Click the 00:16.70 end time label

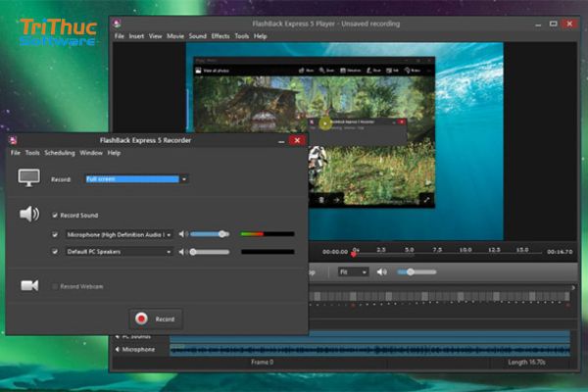pyautogui.click(x=560, y=252)
